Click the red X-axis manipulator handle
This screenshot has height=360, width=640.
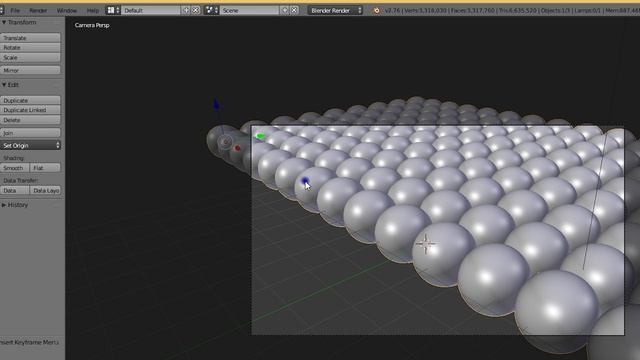click(238, 148)
